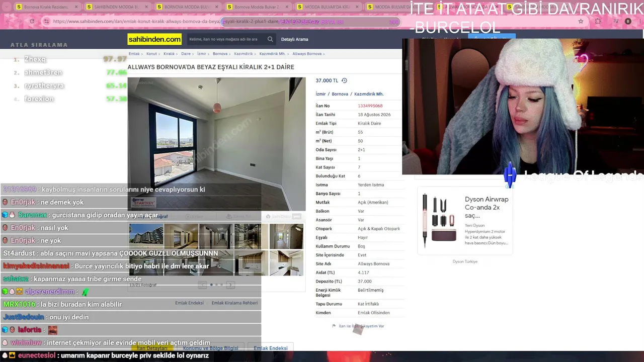The height and width of the screenshot is (362, 644).
Task: Click the Dyson Airwrap product image
Action: (x=439, y=220)
